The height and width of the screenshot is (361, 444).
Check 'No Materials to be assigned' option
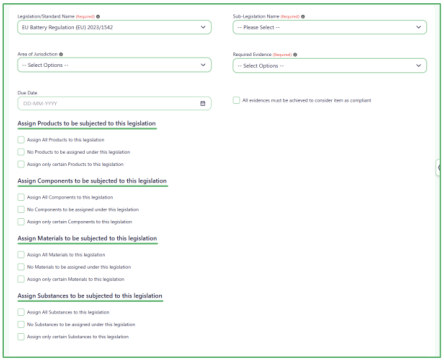coord(21,267)
